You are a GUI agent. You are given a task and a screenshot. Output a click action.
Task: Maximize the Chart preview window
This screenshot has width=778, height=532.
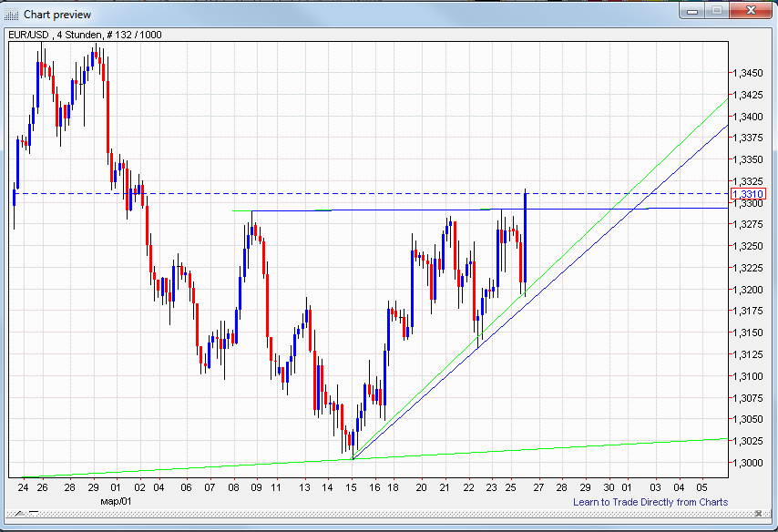coord(717,10)
